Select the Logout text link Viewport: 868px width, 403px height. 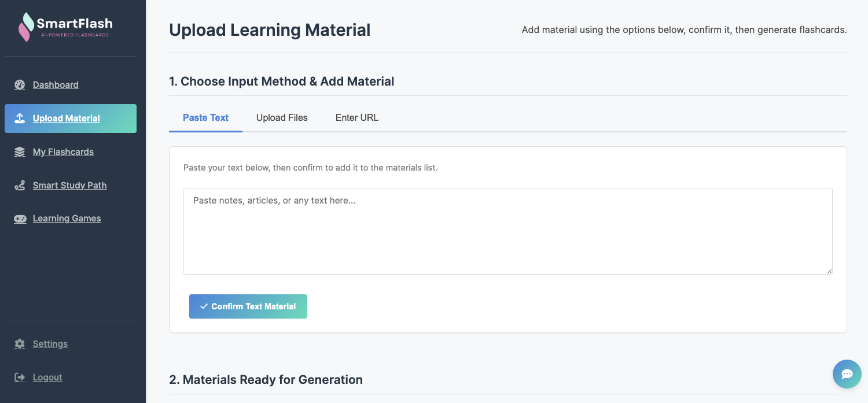coord(47,378)
